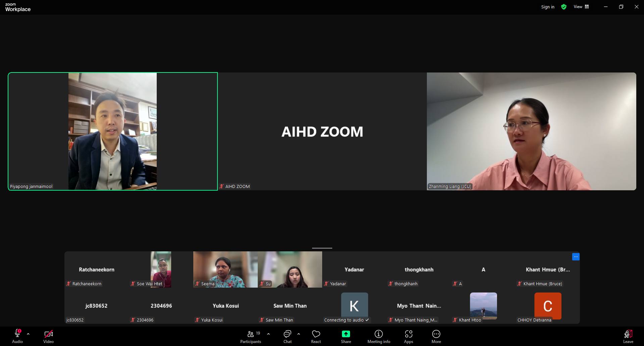Expand the caret next to Chat
644x346 pixels.
coord(299,334)
